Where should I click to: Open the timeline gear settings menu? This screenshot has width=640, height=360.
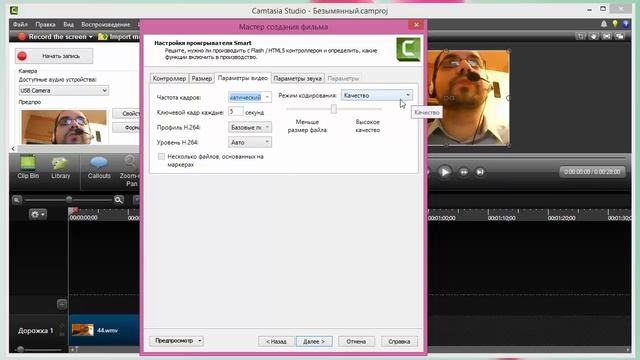(38, 214)
